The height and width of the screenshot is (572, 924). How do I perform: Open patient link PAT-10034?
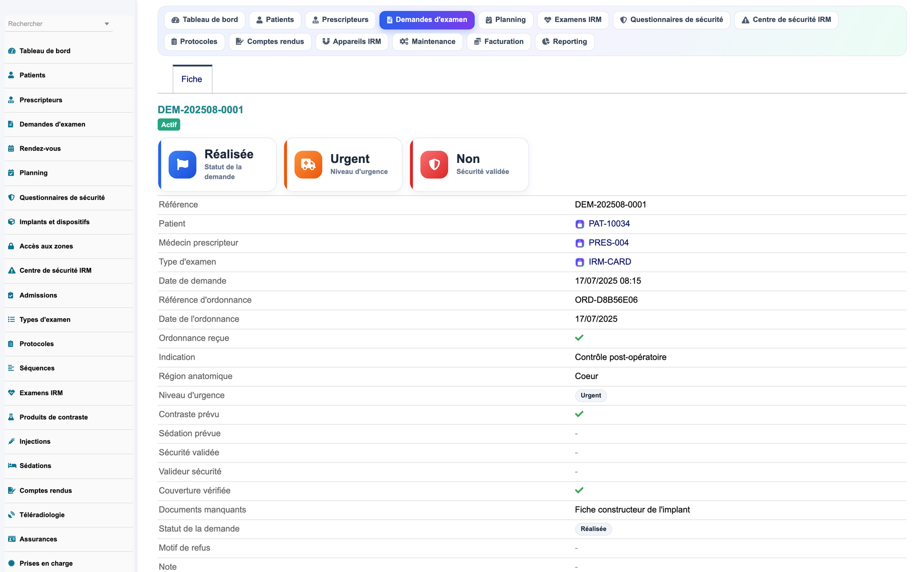[609, 224]
